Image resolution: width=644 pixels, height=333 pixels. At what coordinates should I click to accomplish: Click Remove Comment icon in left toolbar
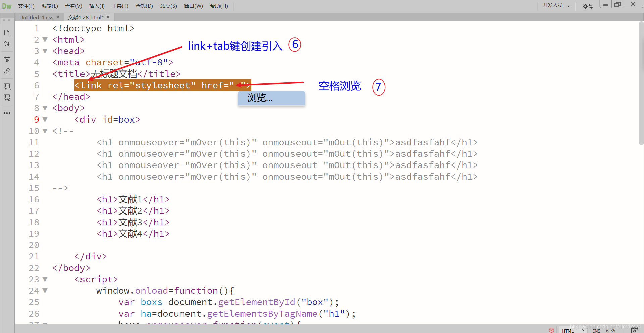tap(7, 98)
